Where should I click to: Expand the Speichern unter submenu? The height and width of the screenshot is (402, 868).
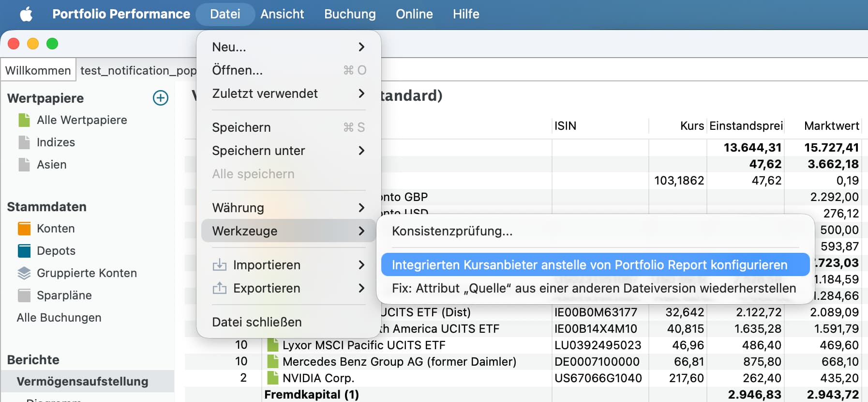pos(361,151)
